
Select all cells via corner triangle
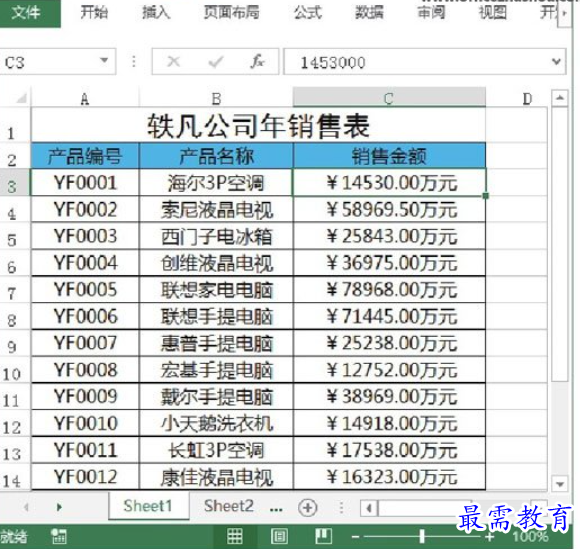click(x=21, y=98)
